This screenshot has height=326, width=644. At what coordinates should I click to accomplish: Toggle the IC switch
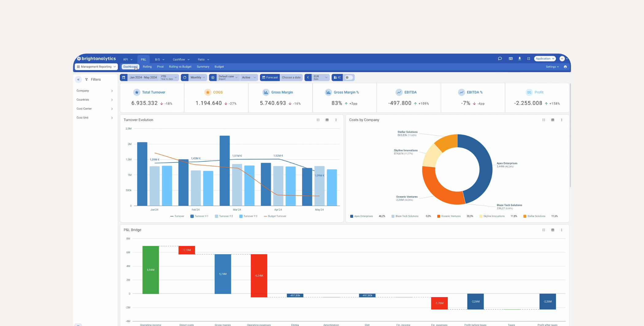tap(349, 78)
